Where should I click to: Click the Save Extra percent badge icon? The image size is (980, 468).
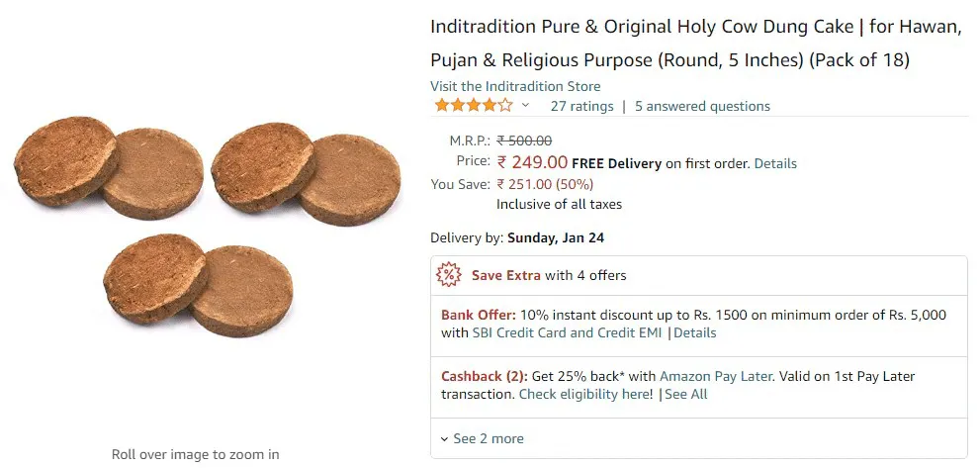[449, 275]
